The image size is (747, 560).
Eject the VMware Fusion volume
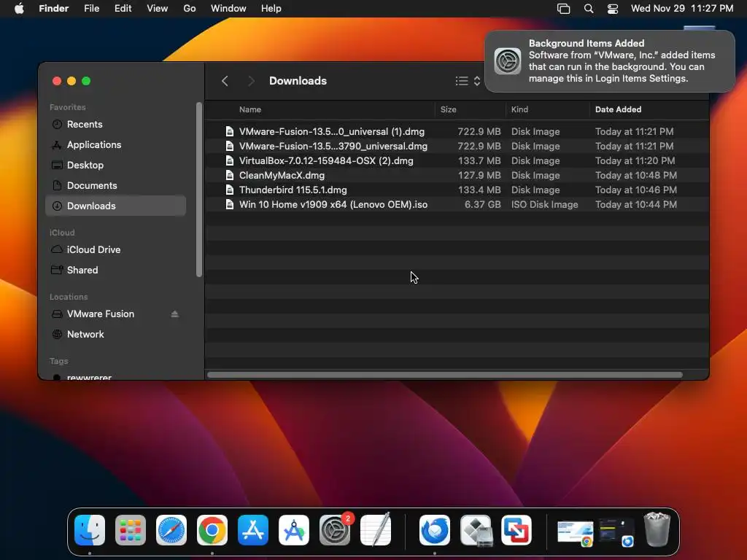click(x=175, y=314)
